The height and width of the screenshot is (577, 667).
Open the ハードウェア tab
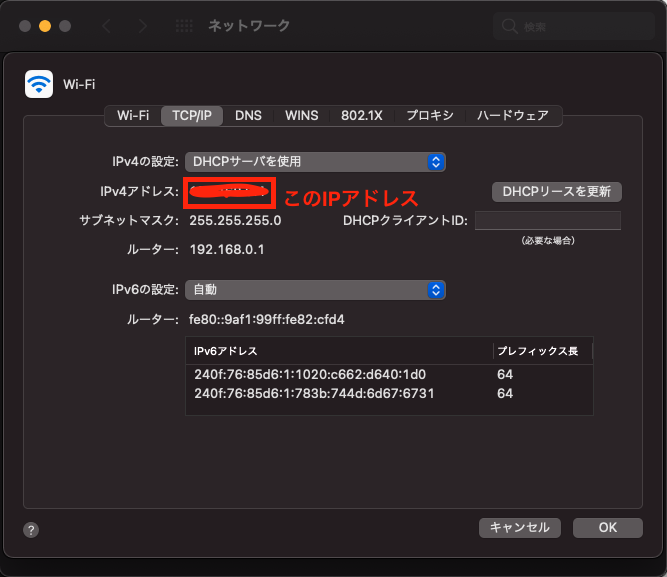(513, 116)
